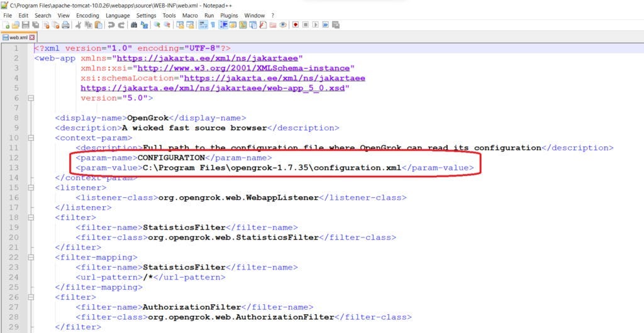
Task: Open the Function List panel icon
Action: (262, 25)
